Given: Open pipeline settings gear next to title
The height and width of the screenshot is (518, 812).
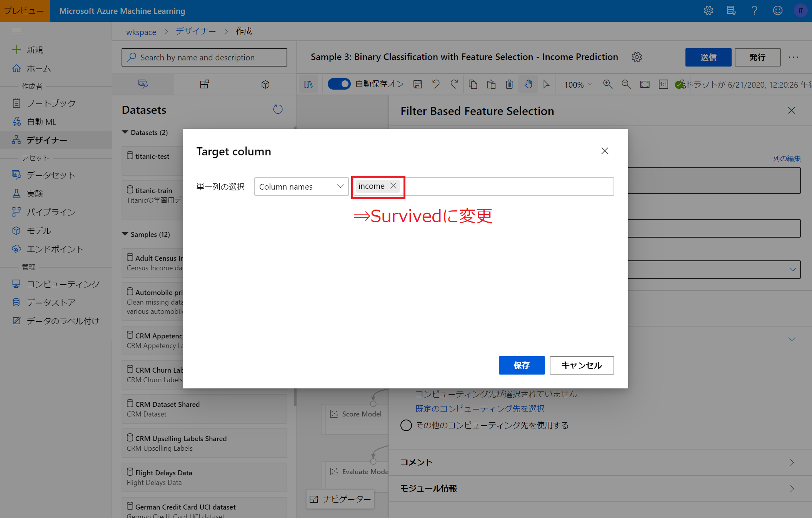Looking at the screenshot, I should (x=637, y=57).
